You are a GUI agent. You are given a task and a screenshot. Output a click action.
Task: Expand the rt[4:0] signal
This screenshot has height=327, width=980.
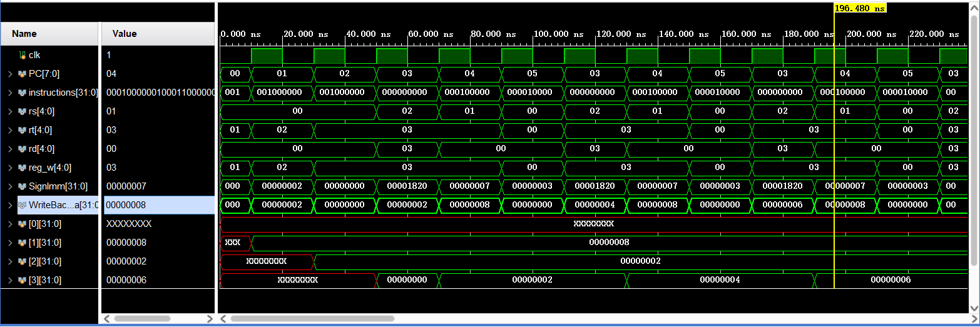tap(9, 130)
